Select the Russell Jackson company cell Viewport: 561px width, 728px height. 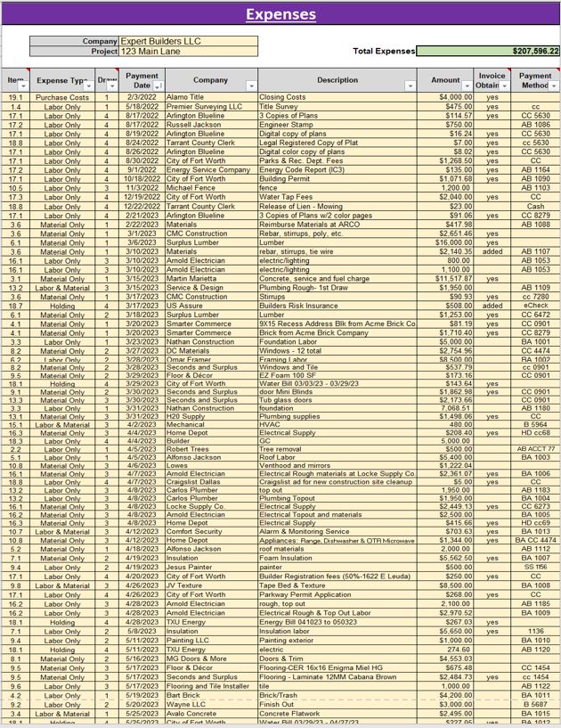pyautogui.click(x=212, y=125)
